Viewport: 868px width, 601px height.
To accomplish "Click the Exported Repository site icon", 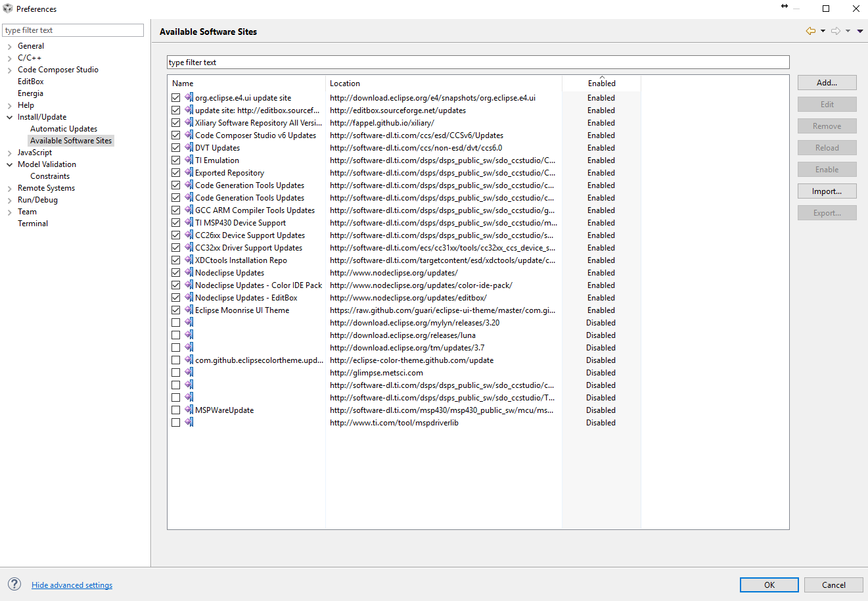I will point(189,172).
